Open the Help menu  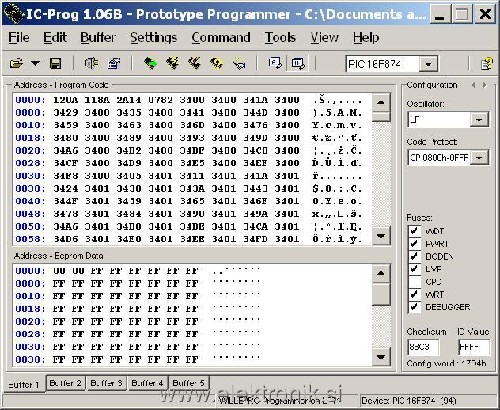[366, 37]
